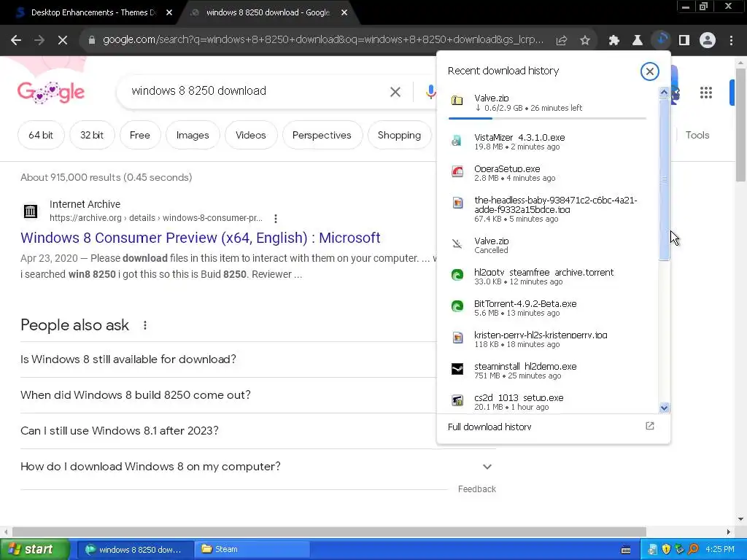747x560 pixels.
Task: Click the share page icon in address bar
Action: coord(561,41)
